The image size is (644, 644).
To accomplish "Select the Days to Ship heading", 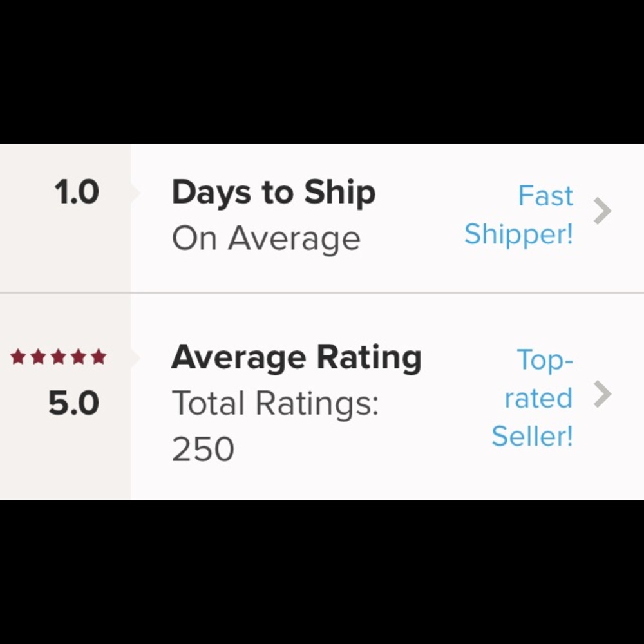I will (x=273, y=191).
